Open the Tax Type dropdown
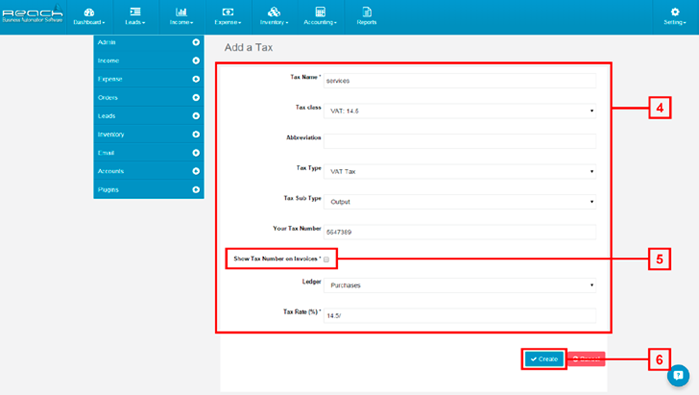Screen dimensions: 699x395 [460, 171]
